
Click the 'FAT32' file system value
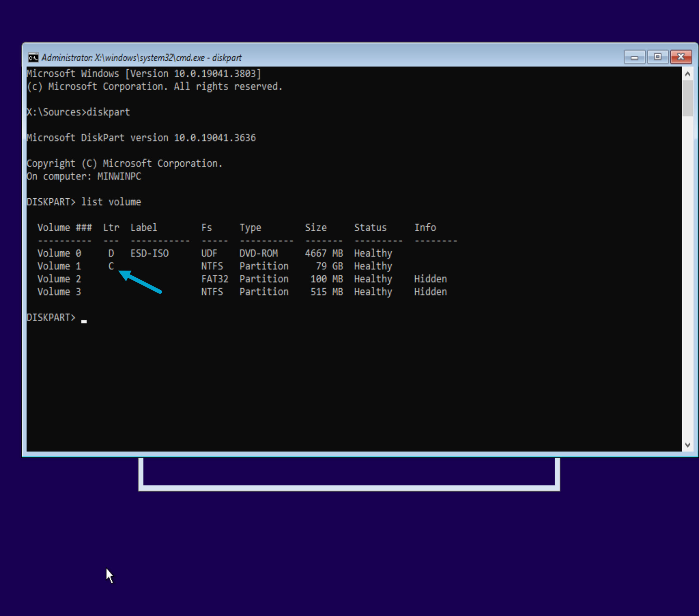point(215,279)
